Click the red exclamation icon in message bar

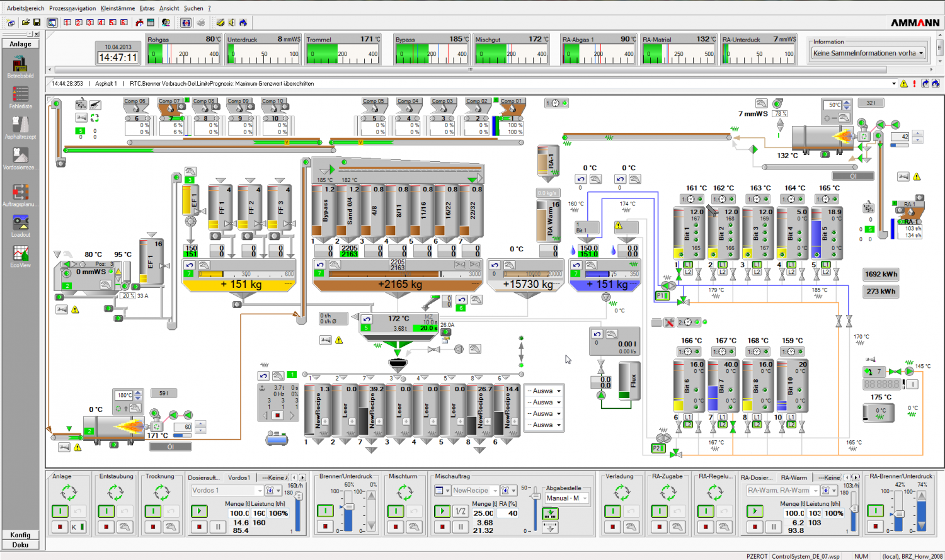[x=914, y=84]
